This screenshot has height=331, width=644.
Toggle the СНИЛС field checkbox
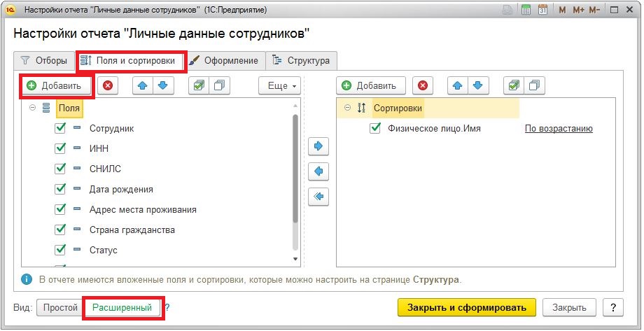click(60, 169)
